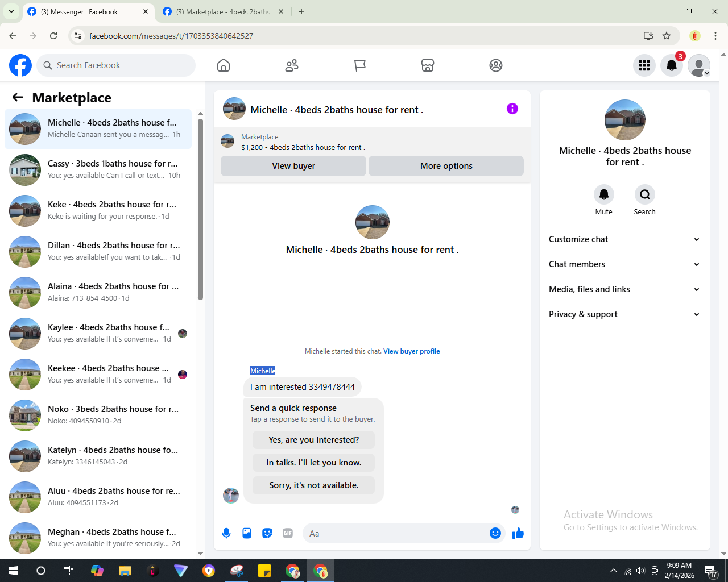This screenshot has height=582, width=728.
Task: Click conversation list scrollbar thumb
Action: 200,209
